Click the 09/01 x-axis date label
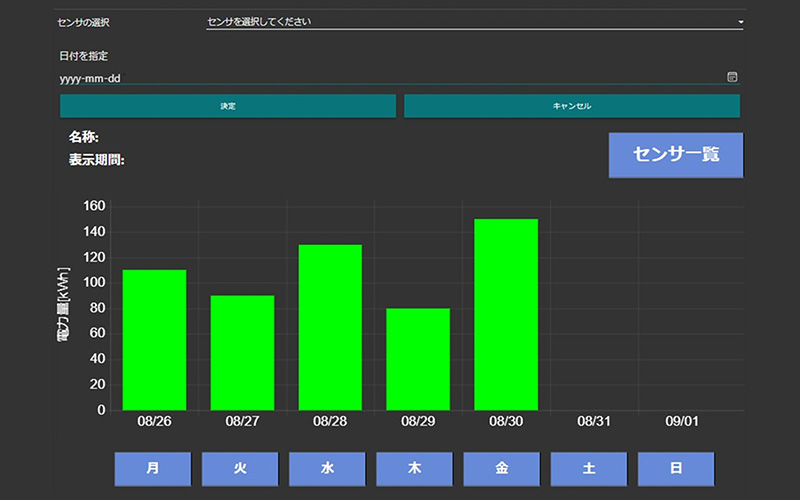 click(682, 422)
